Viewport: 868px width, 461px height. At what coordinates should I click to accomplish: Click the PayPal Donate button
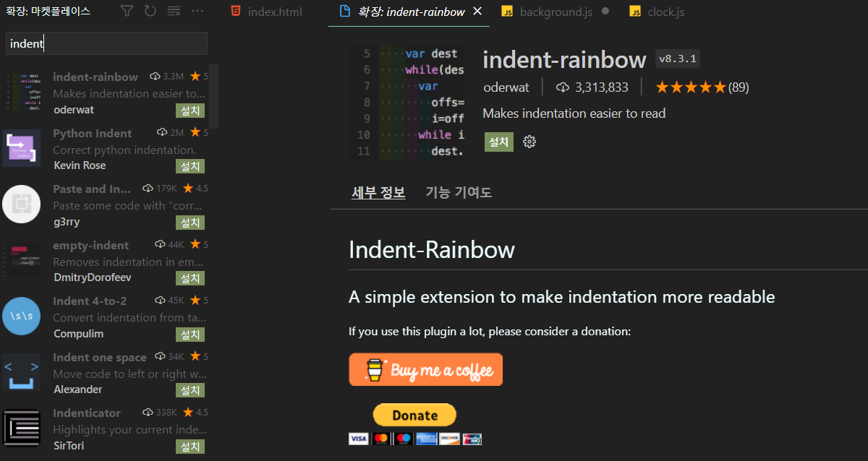414,415
